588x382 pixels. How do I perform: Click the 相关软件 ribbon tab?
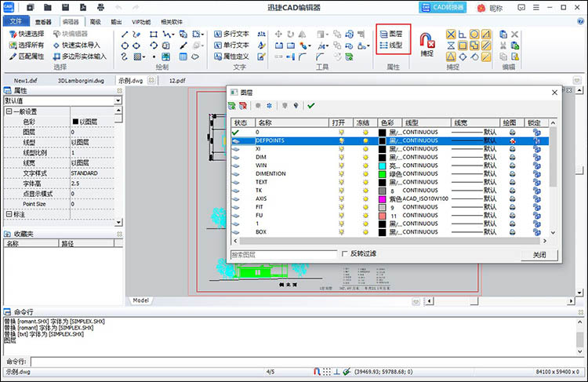click(172, 22)
